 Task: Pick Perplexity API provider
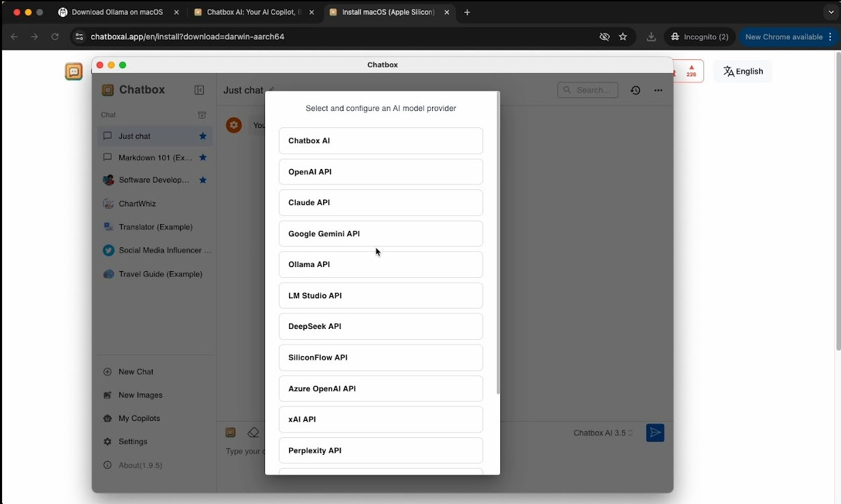point(381,450)
